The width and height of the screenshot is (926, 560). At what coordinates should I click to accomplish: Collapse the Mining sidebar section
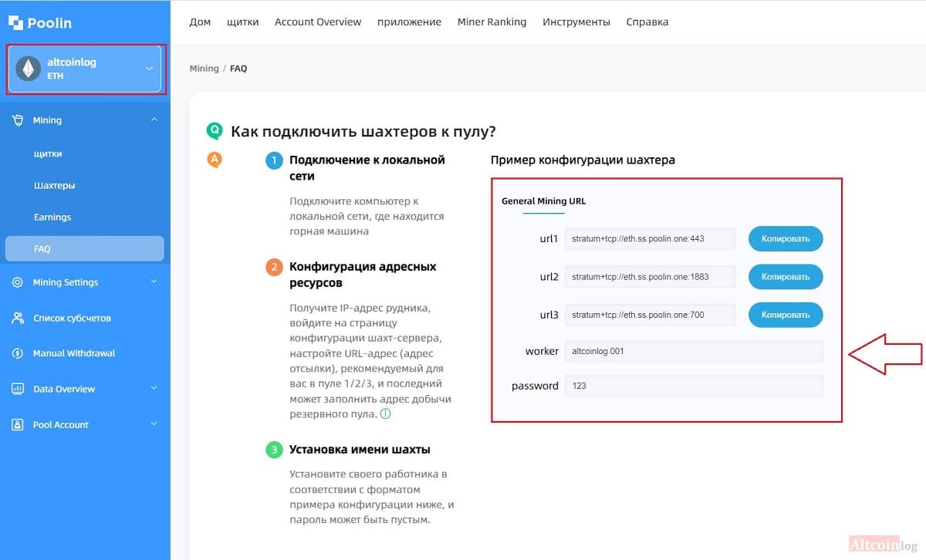154,120
